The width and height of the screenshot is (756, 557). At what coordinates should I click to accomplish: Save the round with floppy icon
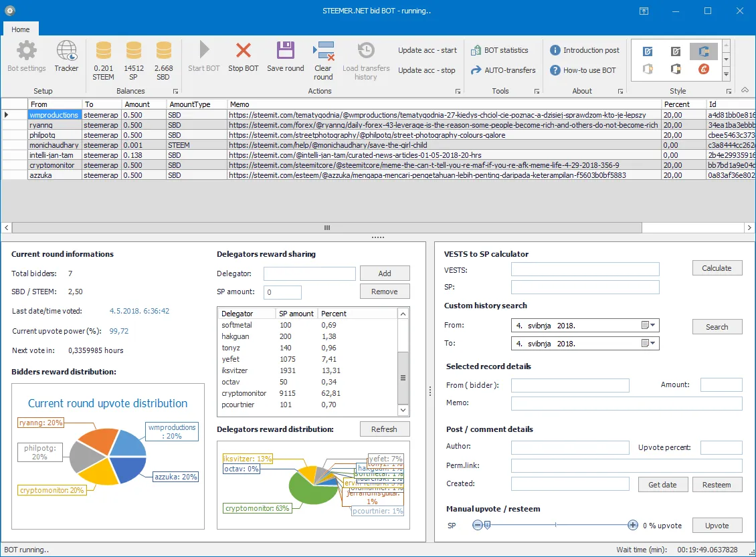286,50
